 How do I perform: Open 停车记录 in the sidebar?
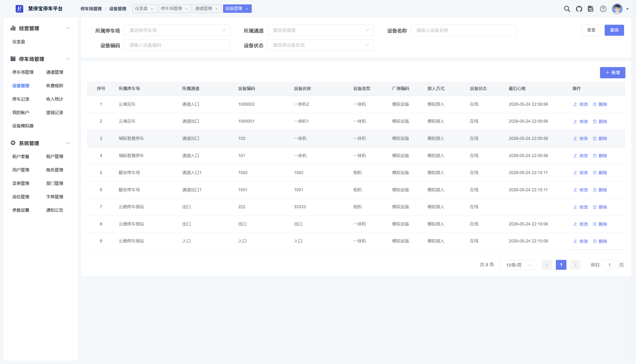pos(21,99)
